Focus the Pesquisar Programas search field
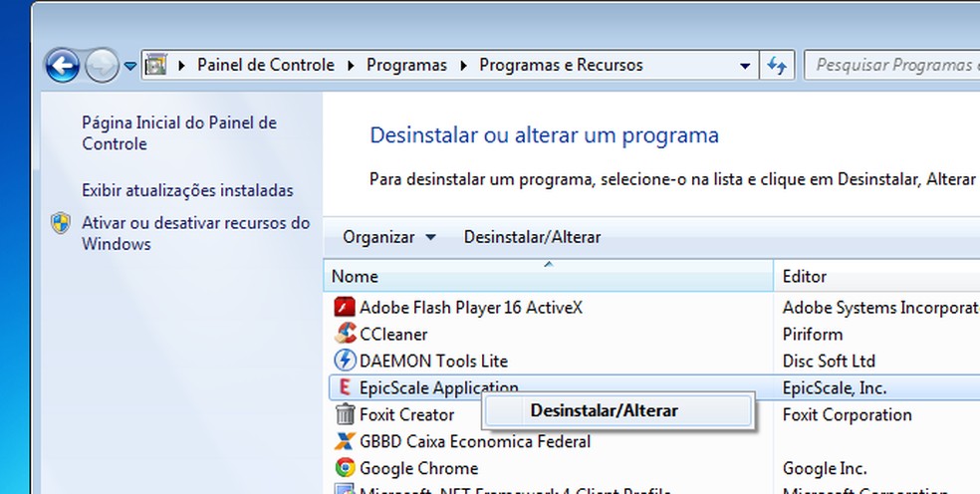 pos(892,65)
